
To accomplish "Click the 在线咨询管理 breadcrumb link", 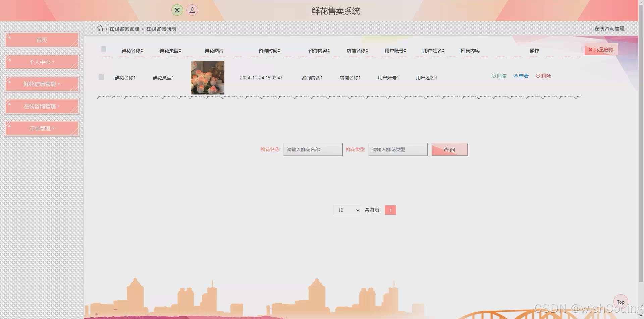I will tap(124, 28).
